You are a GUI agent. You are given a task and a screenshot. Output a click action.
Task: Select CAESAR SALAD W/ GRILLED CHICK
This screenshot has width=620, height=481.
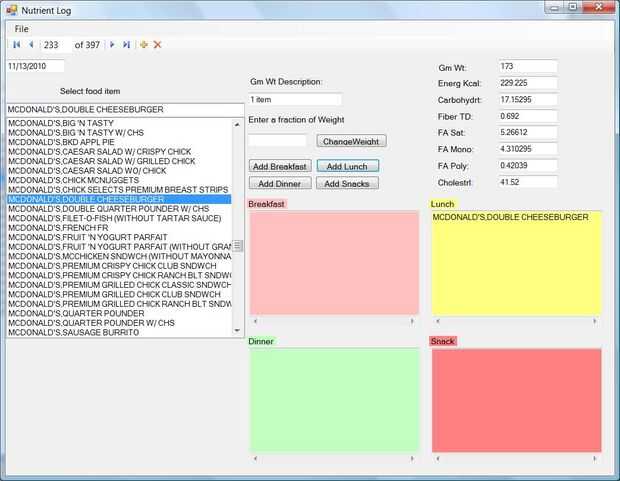click(x=119, y=161)
